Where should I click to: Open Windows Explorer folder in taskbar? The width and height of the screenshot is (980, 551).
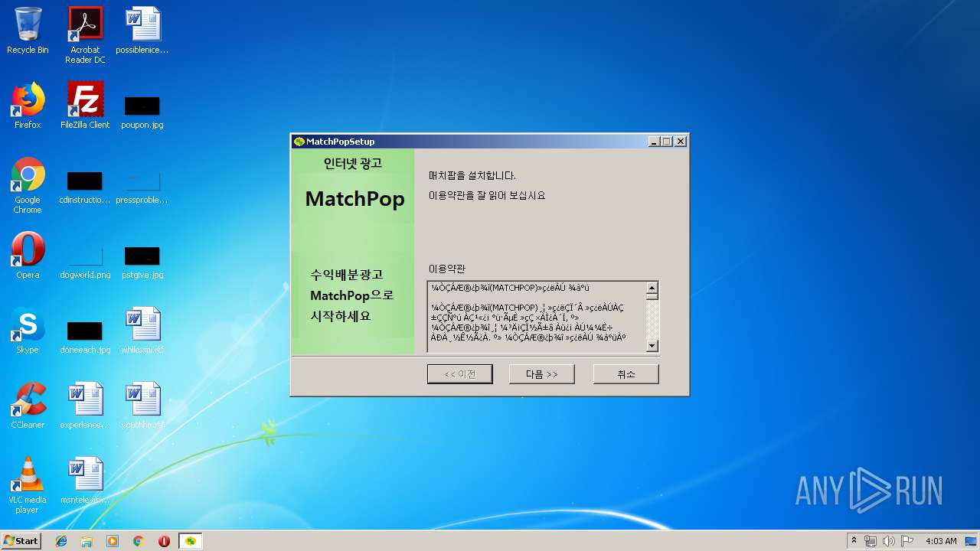pos(87,541)
